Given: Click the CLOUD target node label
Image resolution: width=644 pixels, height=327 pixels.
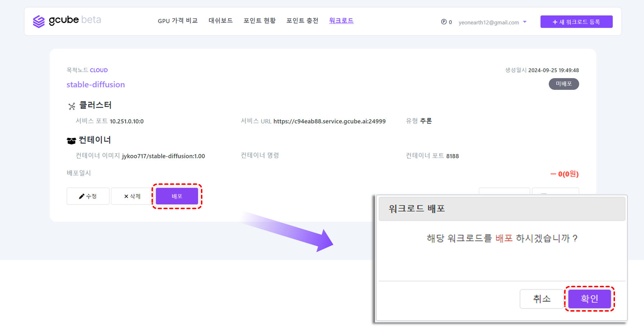Looking at the screenshot, I should (x=99, y=70).
